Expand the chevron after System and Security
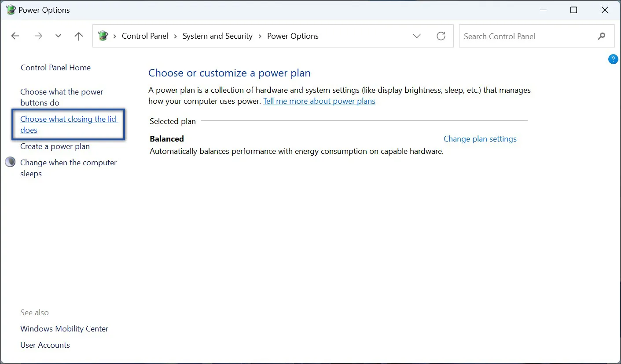The height and width of the screenshot is (364, 621). tap(260, 36)
